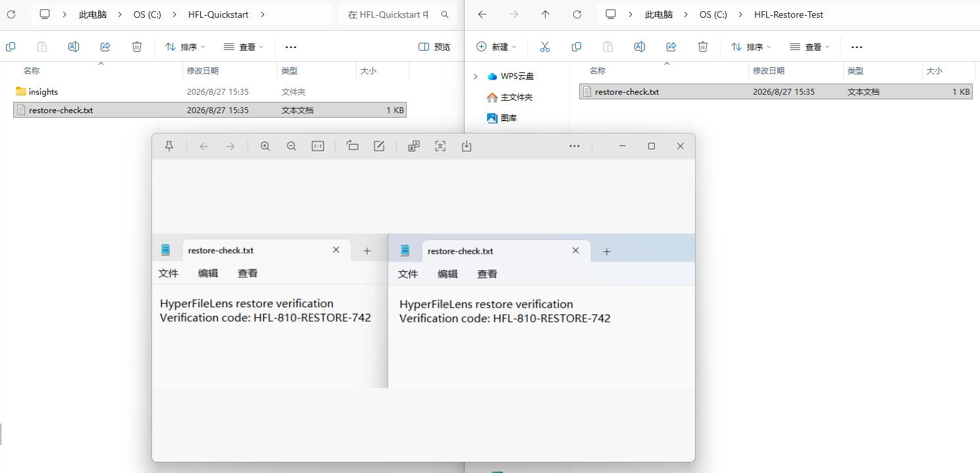Rename selected file in HFL-Quickstart toolbar
The image size is (980, 473).
click(74, 47)
